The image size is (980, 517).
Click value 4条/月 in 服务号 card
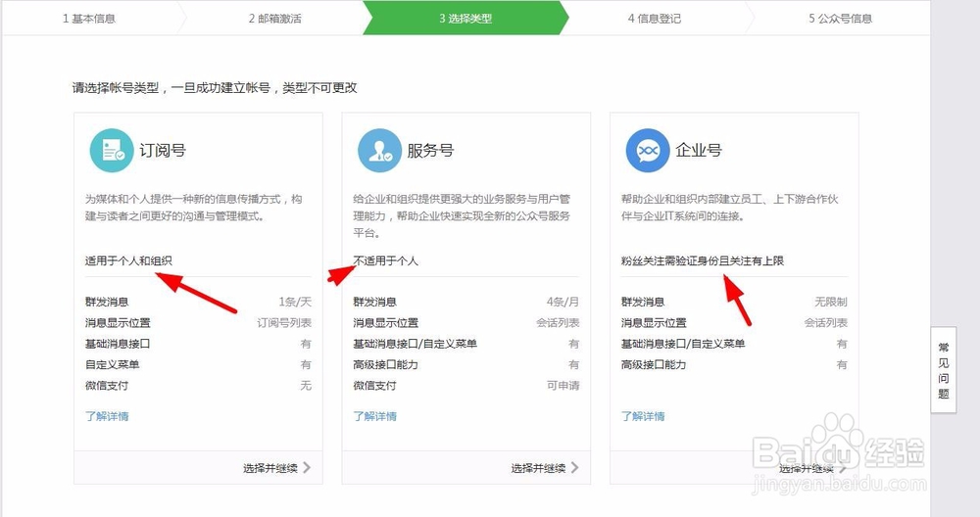click(563, 302)
